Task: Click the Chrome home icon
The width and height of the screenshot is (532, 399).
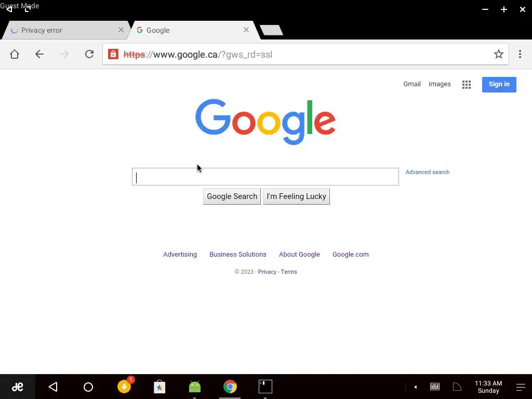Action: (14, 54)
